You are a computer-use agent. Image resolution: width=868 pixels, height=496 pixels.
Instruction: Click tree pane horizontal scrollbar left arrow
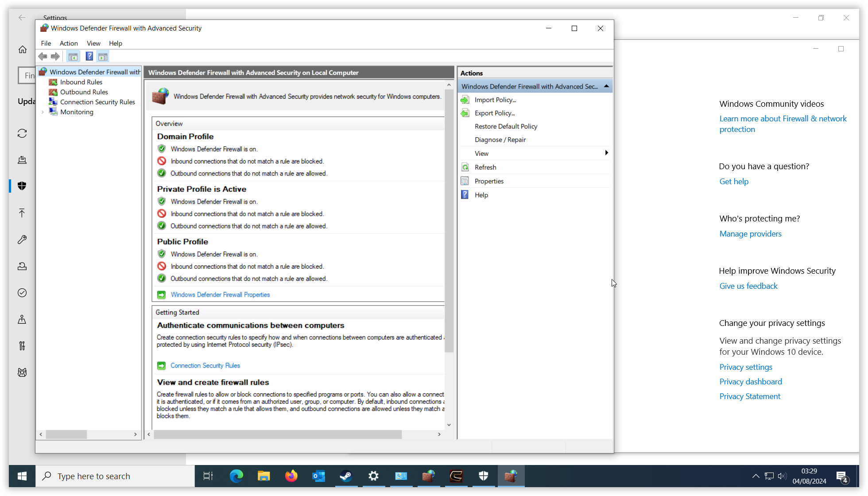coord(41,434)
